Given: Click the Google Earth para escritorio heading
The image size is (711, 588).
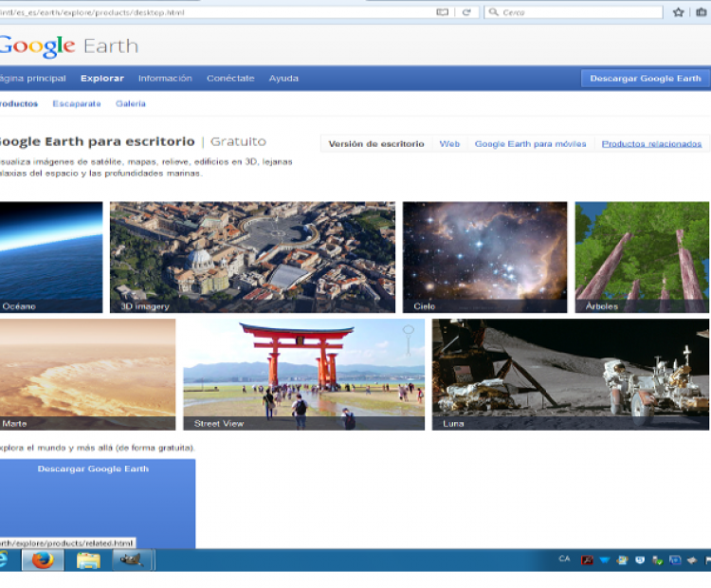Looking at the screenshot, I should pyautogui.click(x=97, y=141).
